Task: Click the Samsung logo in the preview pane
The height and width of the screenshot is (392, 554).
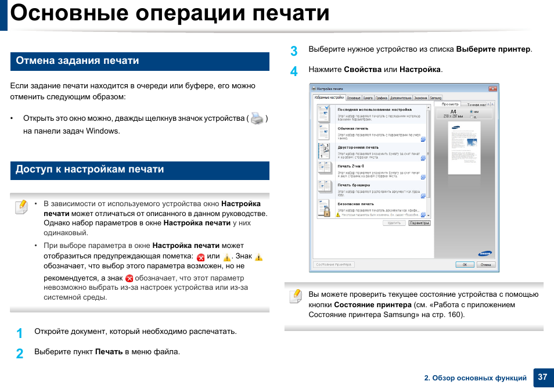Action: [485, 253]
